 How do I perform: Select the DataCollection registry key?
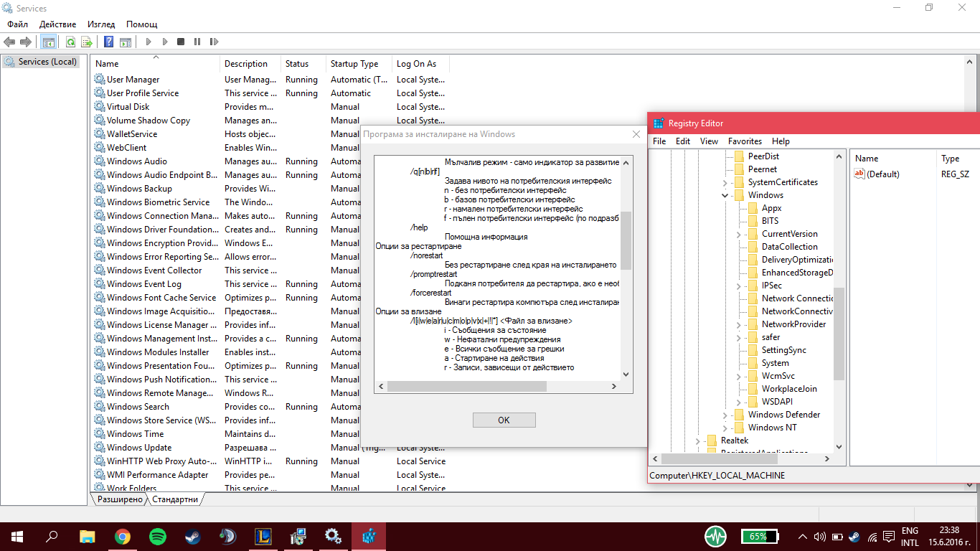789,247
